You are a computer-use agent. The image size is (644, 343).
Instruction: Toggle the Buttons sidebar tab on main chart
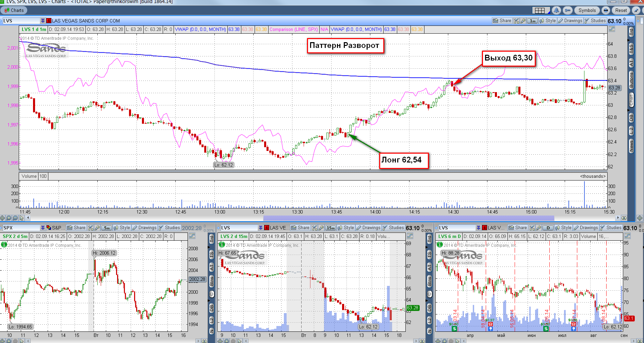(x=631, y=80)
